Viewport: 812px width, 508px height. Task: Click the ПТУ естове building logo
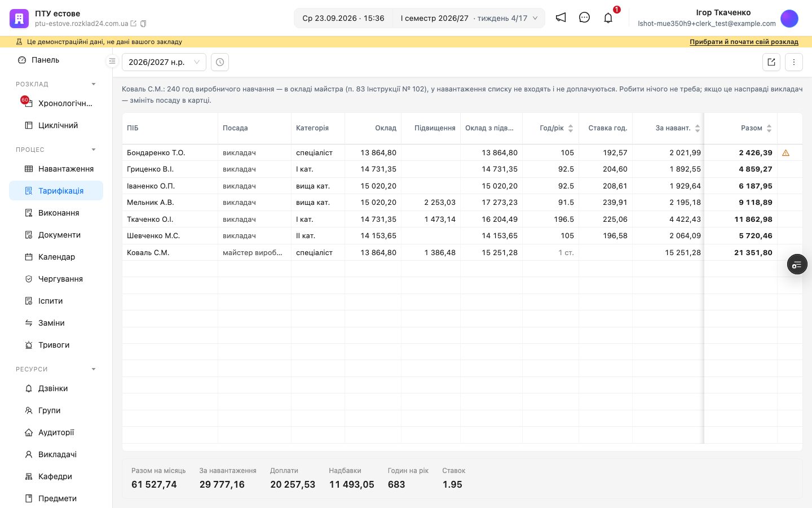point(19,18)
